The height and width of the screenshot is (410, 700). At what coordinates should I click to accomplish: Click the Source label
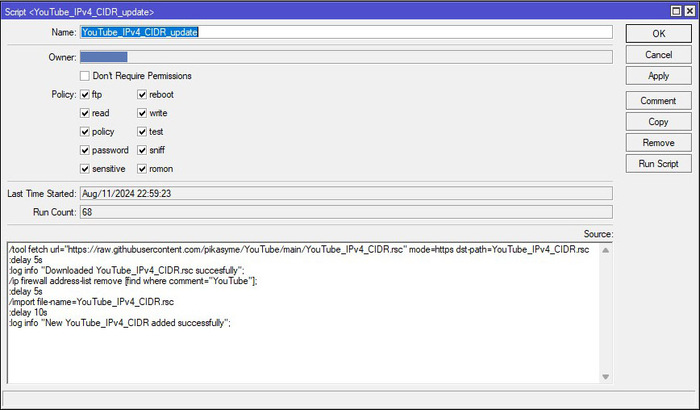coord(598,234)
